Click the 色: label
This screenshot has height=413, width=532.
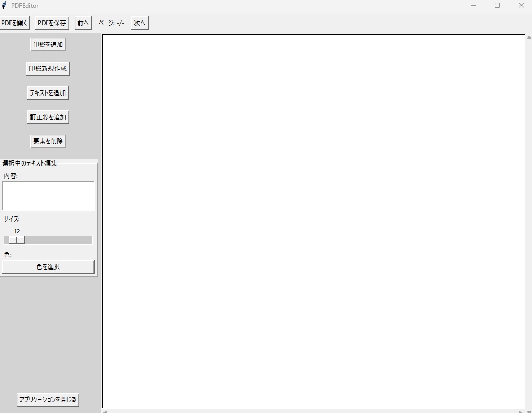pos(7,255)
